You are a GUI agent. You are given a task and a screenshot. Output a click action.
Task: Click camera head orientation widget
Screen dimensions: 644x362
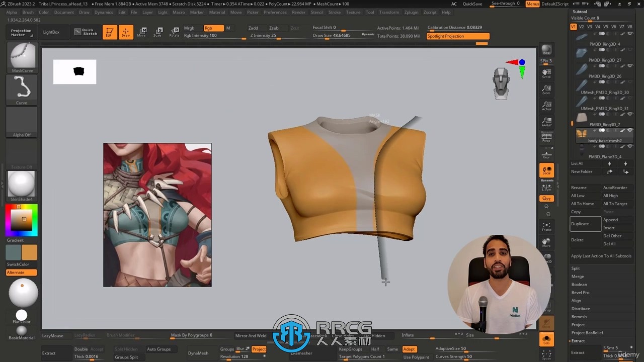(x=501, y=83)
